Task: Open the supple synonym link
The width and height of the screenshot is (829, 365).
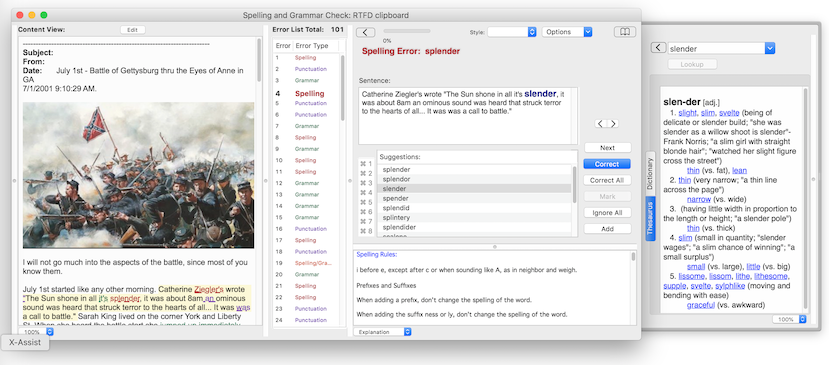Action: pos(675,286)
